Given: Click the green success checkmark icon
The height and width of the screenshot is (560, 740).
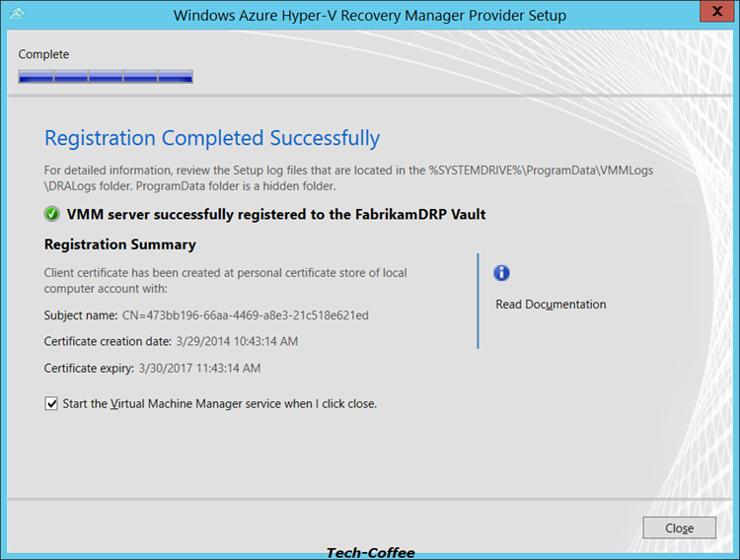Looking at the screenshot, I should tap(52, 214).
